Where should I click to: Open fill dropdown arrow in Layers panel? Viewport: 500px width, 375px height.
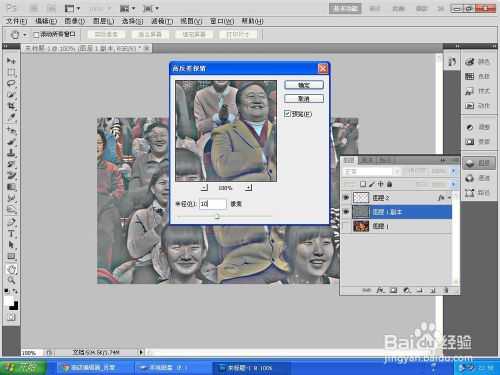pos(453,184)
